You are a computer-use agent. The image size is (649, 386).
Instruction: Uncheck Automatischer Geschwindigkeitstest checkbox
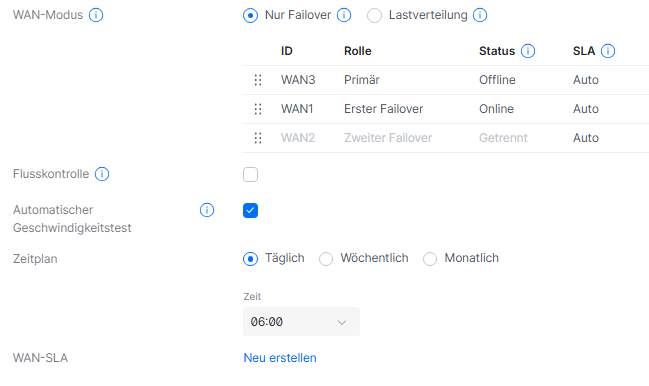click(x=250, y=211)
